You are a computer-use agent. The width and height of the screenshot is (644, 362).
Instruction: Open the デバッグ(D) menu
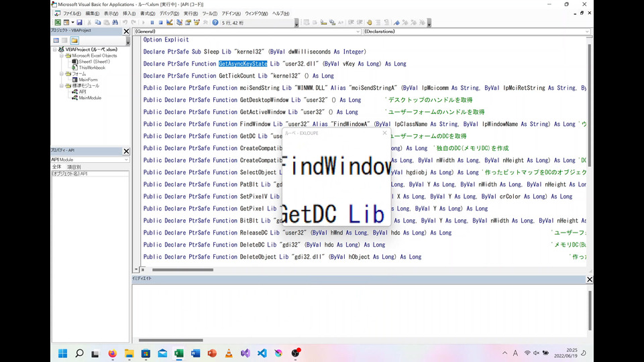point(169,13)
